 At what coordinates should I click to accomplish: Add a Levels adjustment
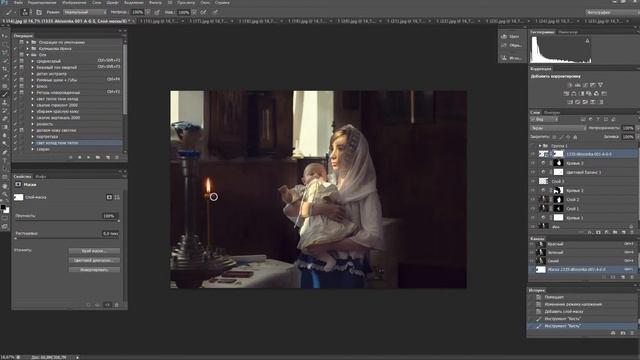(578, 85)
